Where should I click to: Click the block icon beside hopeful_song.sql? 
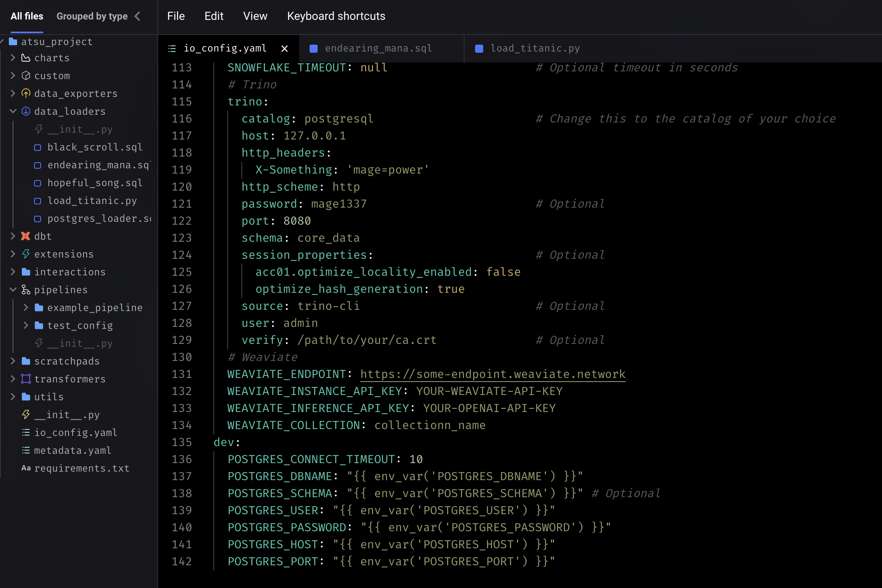tap(38, 183)
